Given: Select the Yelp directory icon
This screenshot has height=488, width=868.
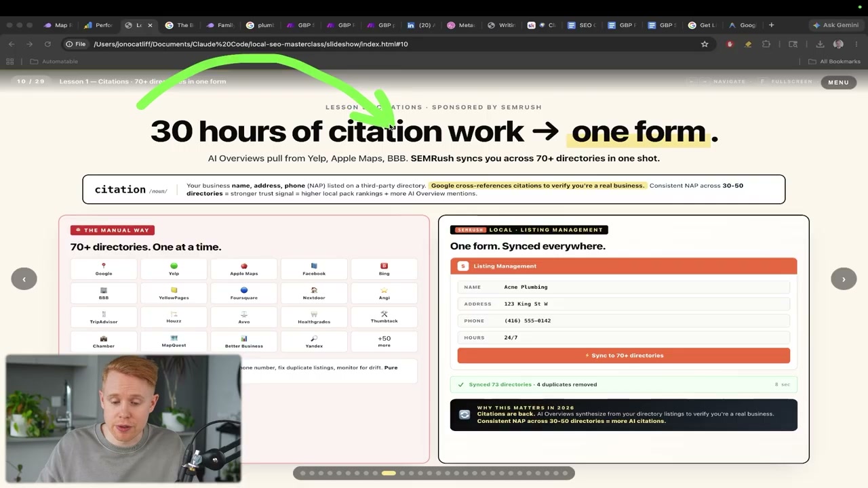Looking at the screenshot, I should [174, 266].
